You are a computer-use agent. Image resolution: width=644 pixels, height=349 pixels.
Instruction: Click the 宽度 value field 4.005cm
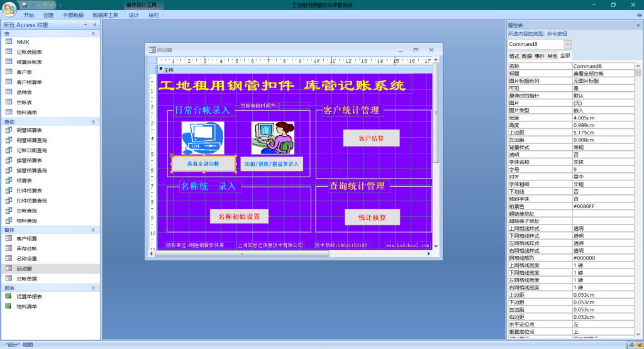click(x=602, y=118)
